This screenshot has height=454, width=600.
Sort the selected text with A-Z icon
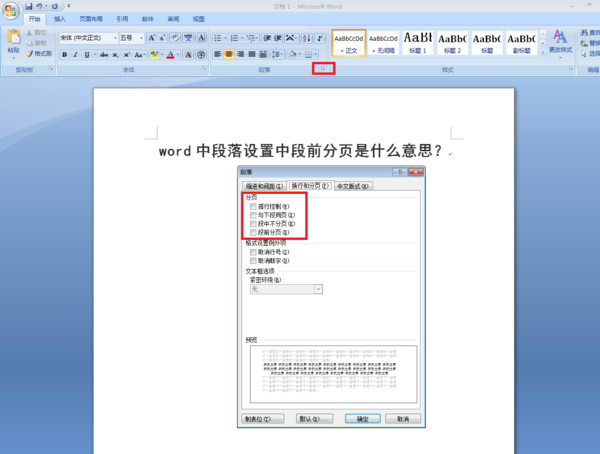point(307,38)
